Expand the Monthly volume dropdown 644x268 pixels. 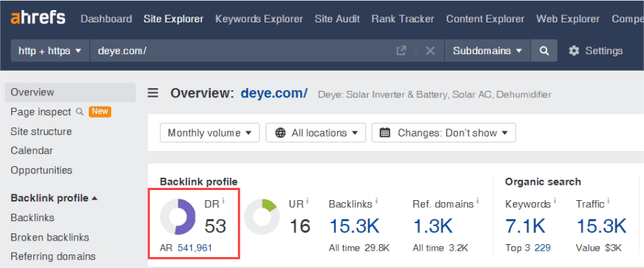tap(210, 133)
